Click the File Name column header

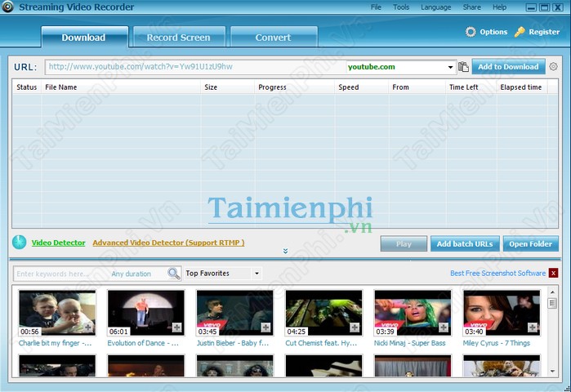121,87
